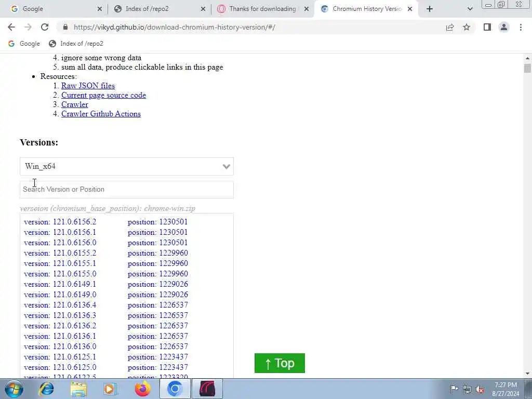Launch Firefox from the taskbar
Image resolution: width=532 pixels, height=399 pixels.
click(142, 389)
